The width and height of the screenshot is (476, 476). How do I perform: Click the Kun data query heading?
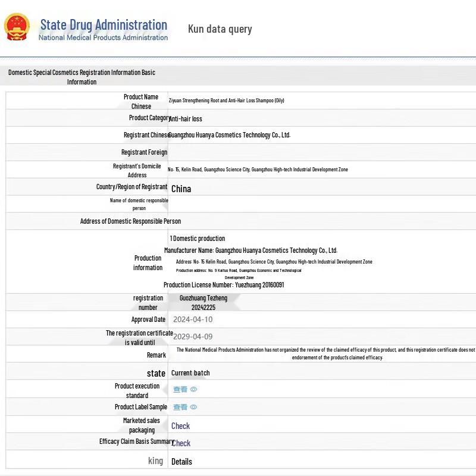click(x=220, y=29)
